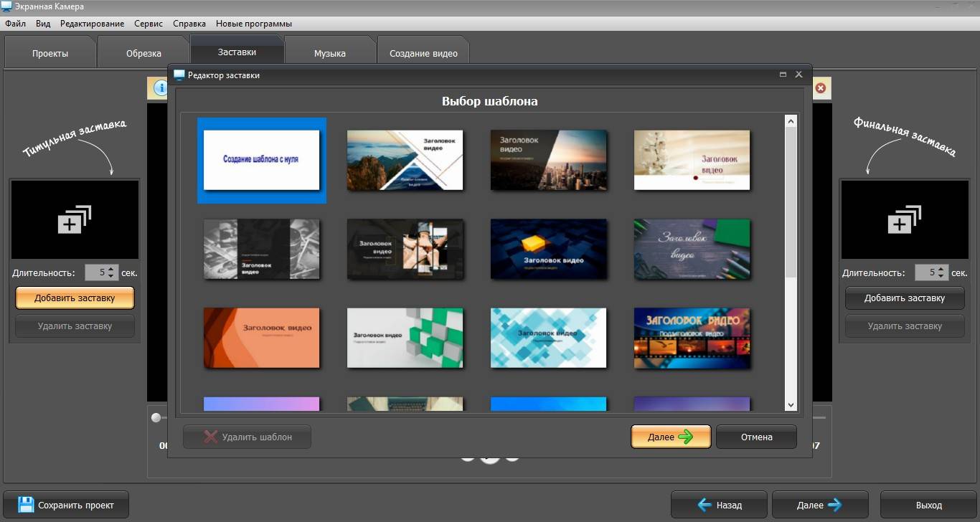Select the 'Создание шаблона с нуля' blank template
This screenshot has height=522, width=980.
tap(261, 160)
